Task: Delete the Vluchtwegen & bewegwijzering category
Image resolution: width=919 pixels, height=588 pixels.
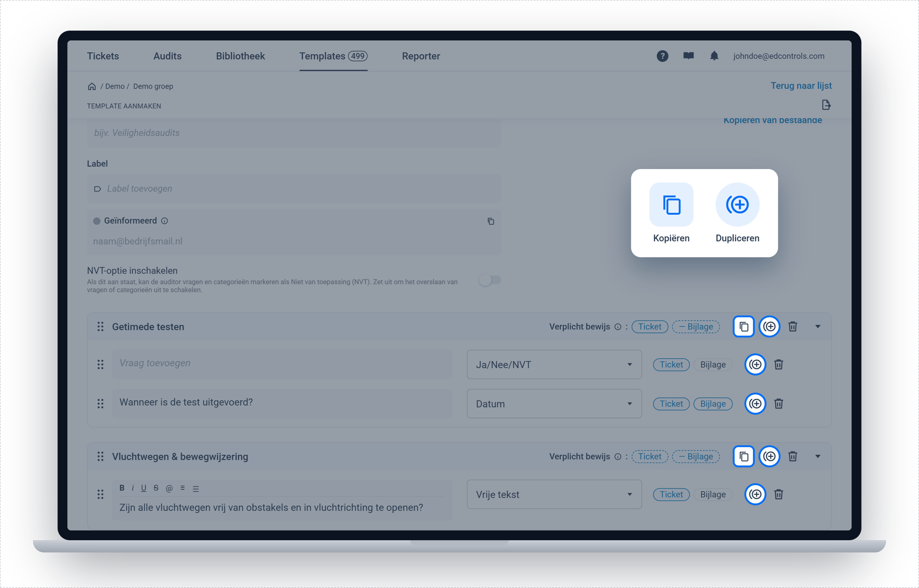Action: point(793,457)
